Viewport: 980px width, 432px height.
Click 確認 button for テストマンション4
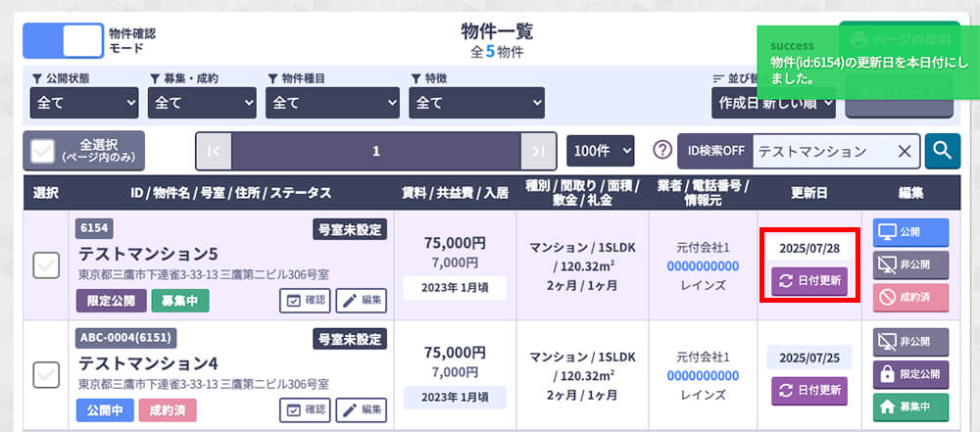305,409
